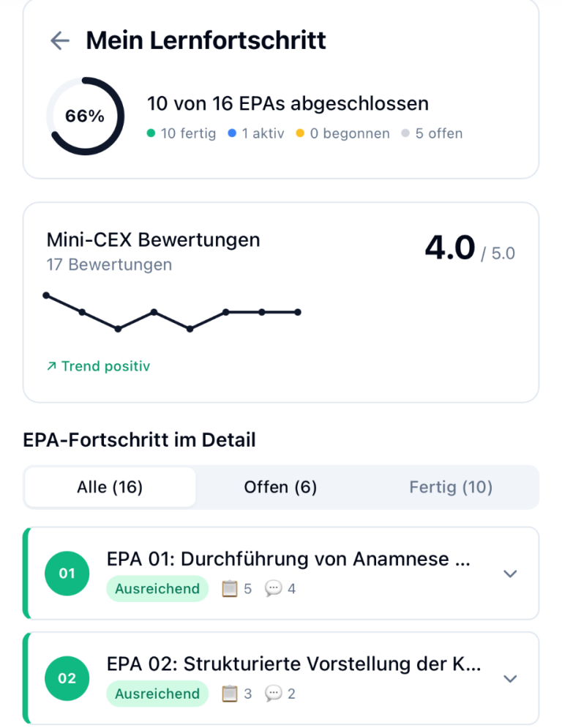Click the 66% circular progress ring

coord(85,116)
